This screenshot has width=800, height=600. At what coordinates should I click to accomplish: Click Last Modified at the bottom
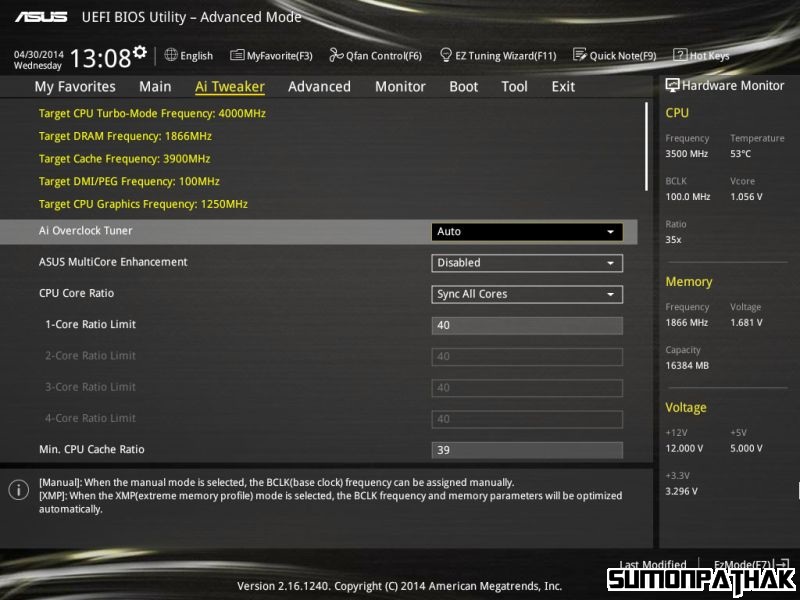(x=653, y=564)
